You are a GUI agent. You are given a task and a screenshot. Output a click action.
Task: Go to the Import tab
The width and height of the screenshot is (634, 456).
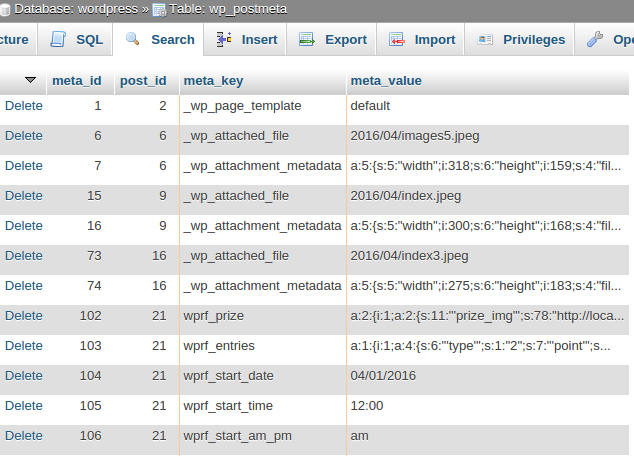[x=421, y=39]
